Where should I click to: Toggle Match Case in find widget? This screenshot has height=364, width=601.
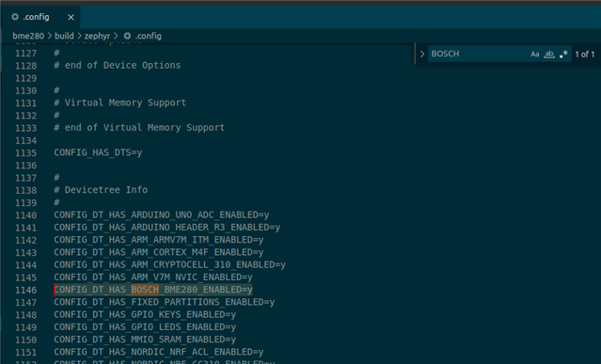tap(534, 54)
